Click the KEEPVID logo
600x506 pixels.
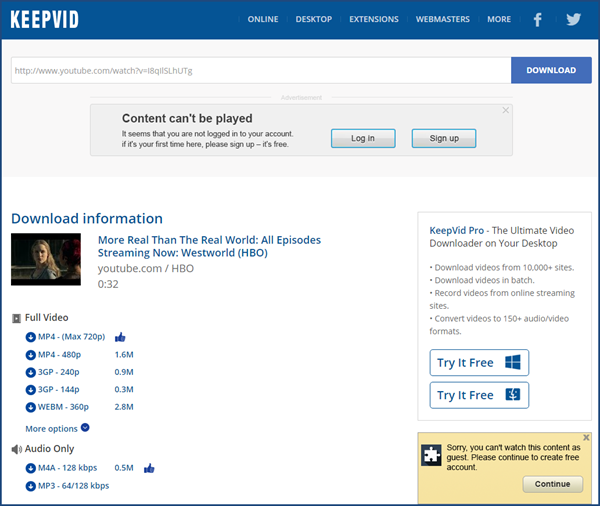coord(44,20)
